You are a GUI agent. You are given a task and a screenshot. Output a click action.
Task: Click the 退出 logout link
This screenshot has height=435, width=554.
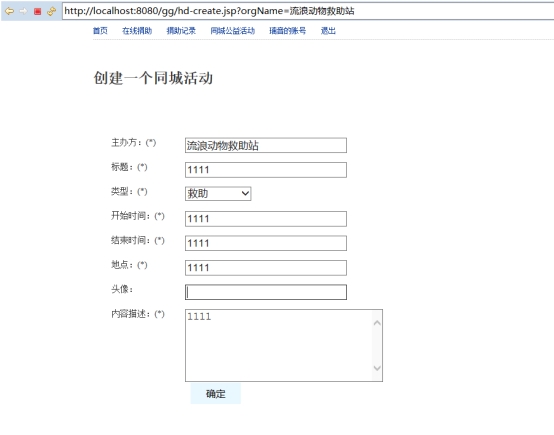[328, 31]
